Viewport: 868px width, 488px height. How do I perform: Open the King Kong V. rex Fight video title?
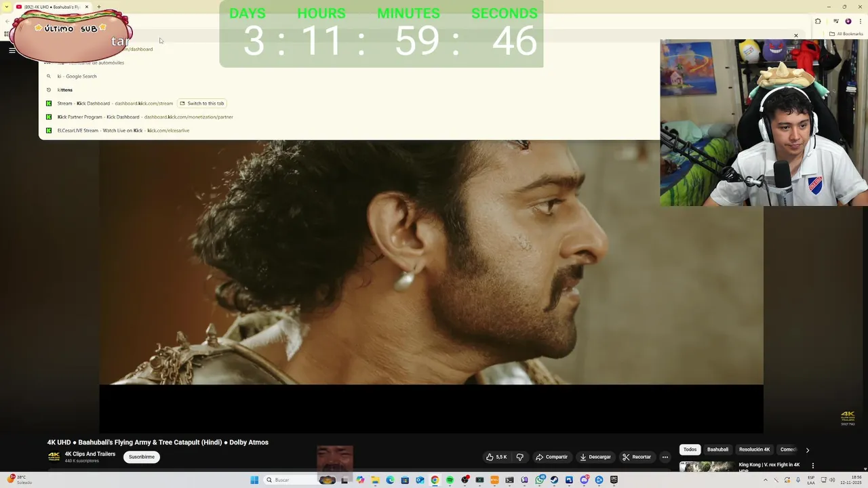click(x=769, y=466)
